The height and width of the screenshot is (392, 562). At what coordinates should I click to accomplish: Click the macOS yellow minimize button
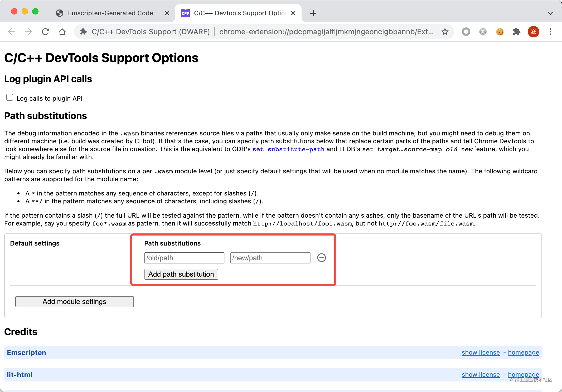pos(25,12)
